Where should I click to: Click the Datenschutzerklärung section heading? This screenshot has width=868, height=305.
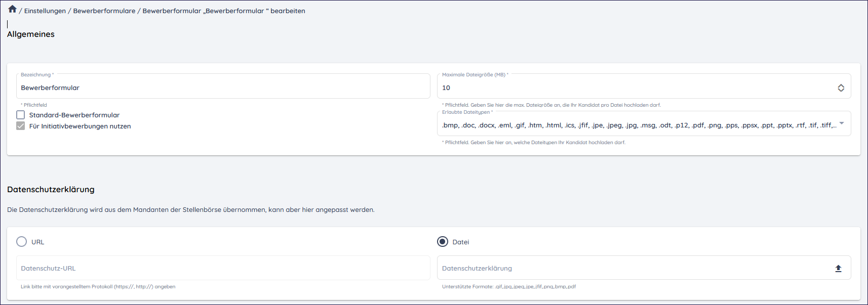pos(51,190)
